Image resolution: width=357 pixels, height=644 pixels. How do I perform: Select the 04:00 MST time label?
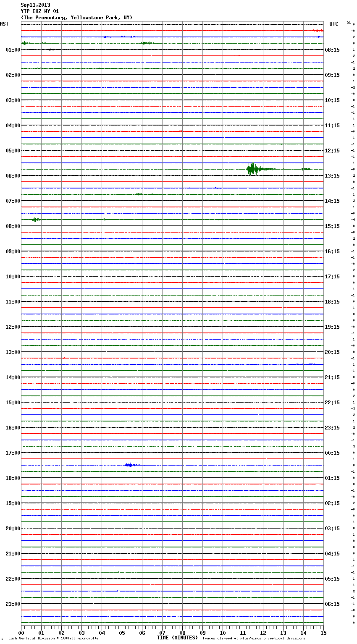[13, 126]
